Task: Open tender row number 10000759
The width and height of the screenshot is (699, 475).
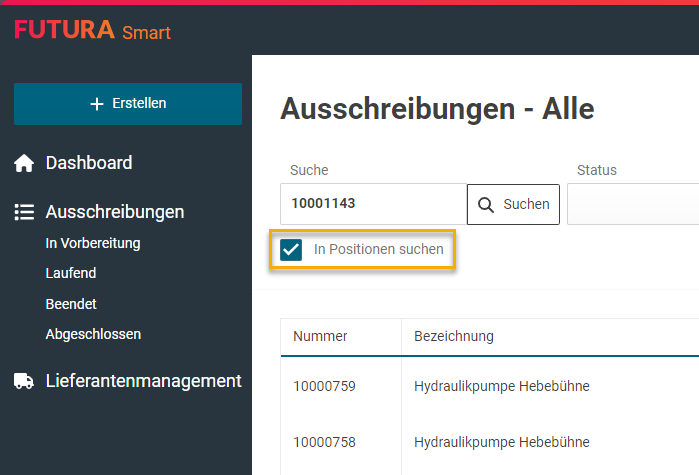Action: click(324, 386)
